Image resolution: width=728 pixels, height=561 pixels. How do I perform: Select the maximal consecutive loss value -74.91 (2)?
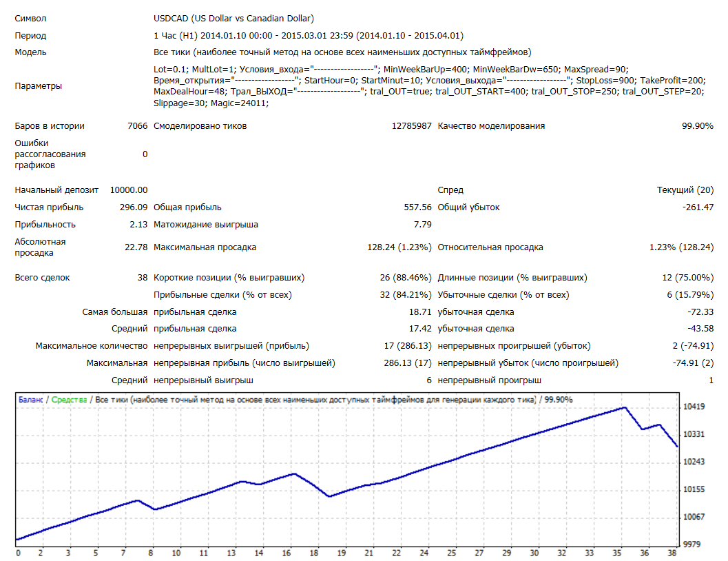[693, 363]
